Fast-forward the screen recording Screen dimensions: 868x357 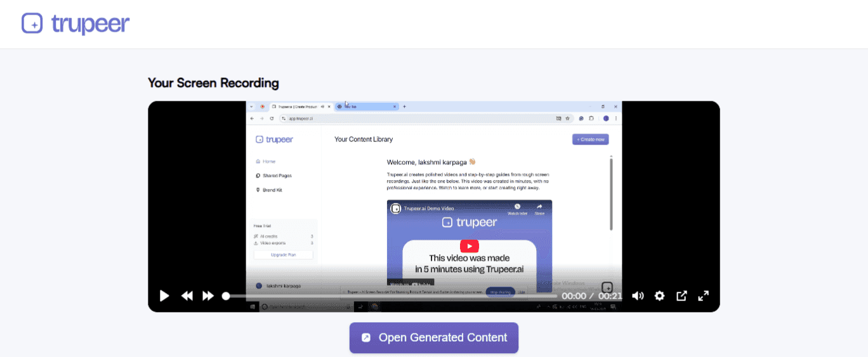tap(208, 295)
